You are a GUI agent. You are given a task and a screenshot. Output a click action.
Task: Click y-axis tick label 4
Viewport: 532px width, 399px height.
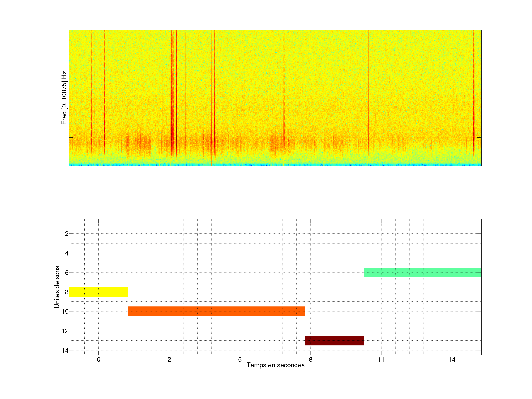click(67, 253)
